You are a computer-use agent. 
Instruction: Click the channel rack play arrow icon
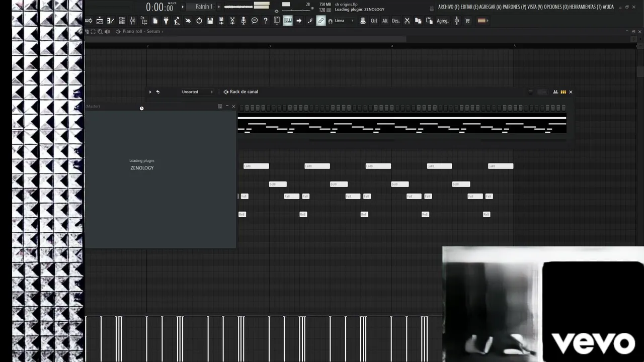pyautogui.click(x=150, y=92)
